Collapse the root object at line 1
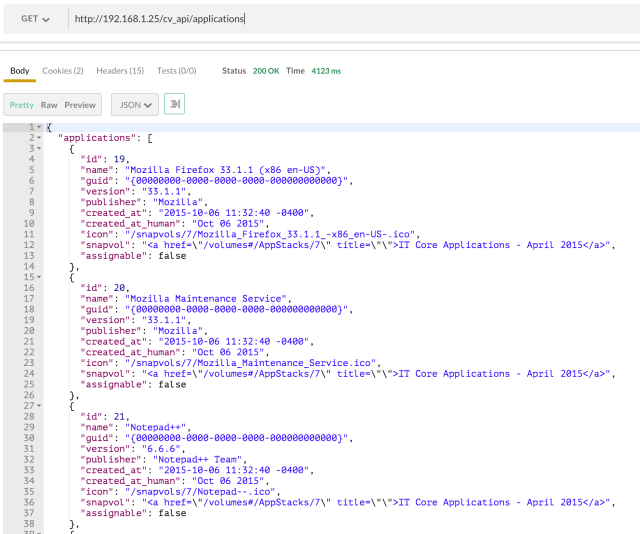The image size is (640, 534). click(x=38, y=127)
